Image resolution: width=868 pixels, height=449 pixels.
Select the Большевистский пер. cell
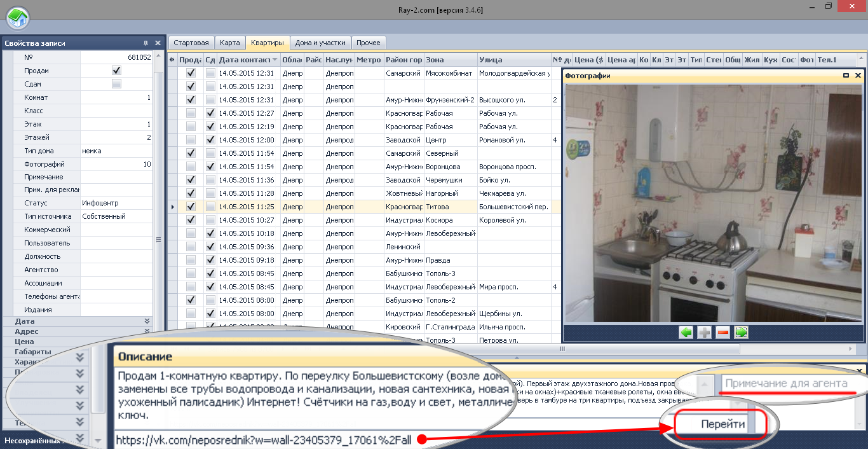(514, 207)
